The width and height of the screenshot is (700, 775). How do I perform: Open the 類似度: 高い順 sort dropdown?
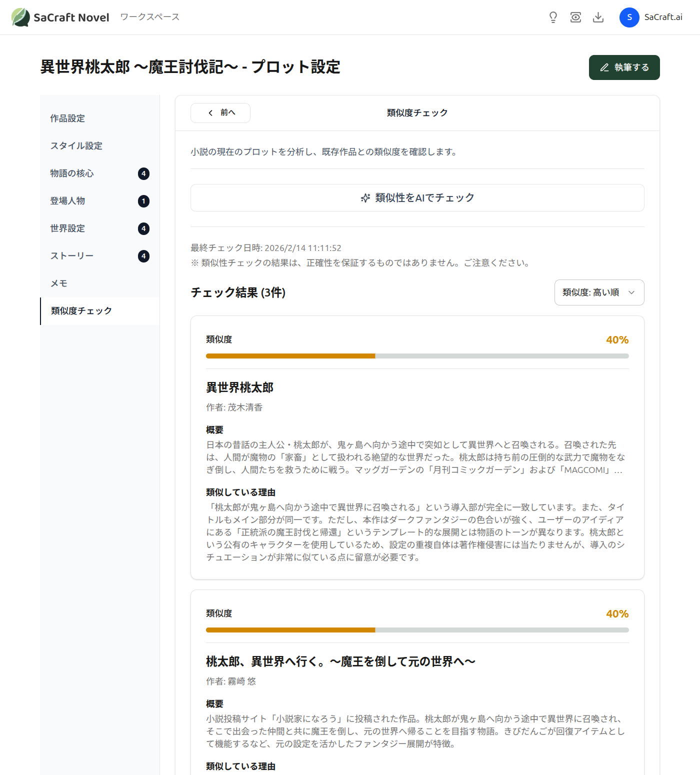point(598,292)
